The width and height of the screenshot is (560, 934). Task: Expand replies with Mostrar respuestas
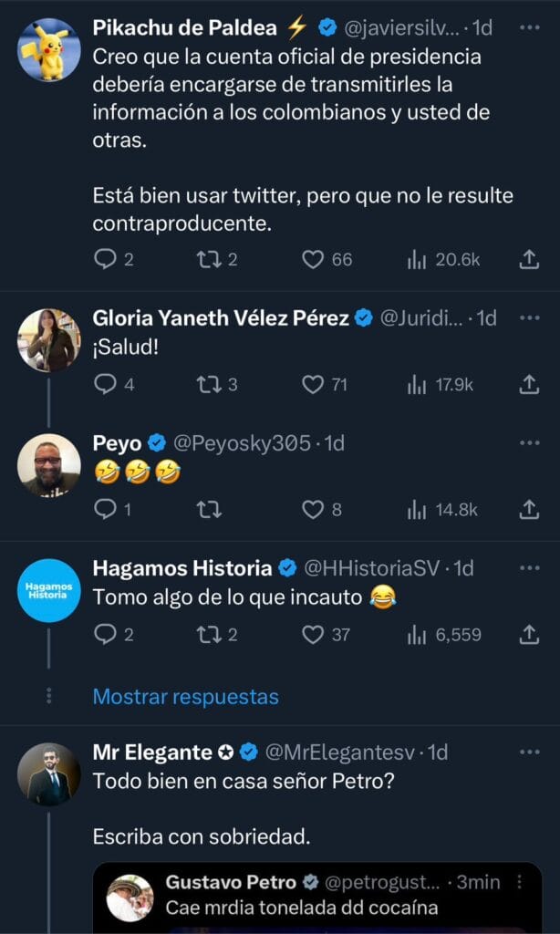tap(185, 697)
